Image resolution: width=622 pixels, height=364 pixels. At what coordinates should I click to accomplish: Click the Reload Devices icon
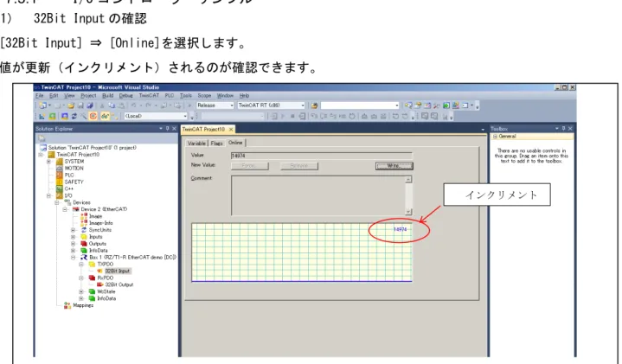coord(74,116)
